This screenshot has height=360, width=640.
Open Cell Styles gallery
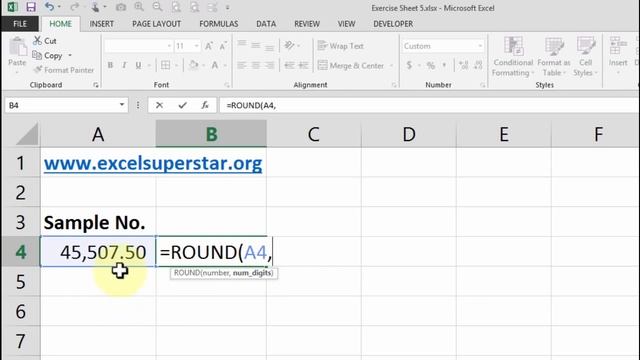pyautogui.click(x=586, y=57)
